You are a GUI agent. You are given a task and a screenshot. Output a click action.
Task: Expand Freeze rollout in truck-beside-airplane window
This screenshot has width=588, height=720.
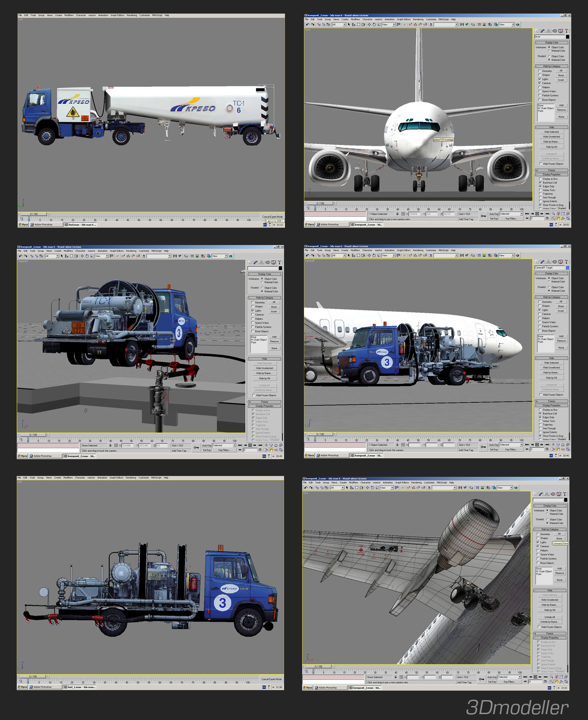point(551,401)
